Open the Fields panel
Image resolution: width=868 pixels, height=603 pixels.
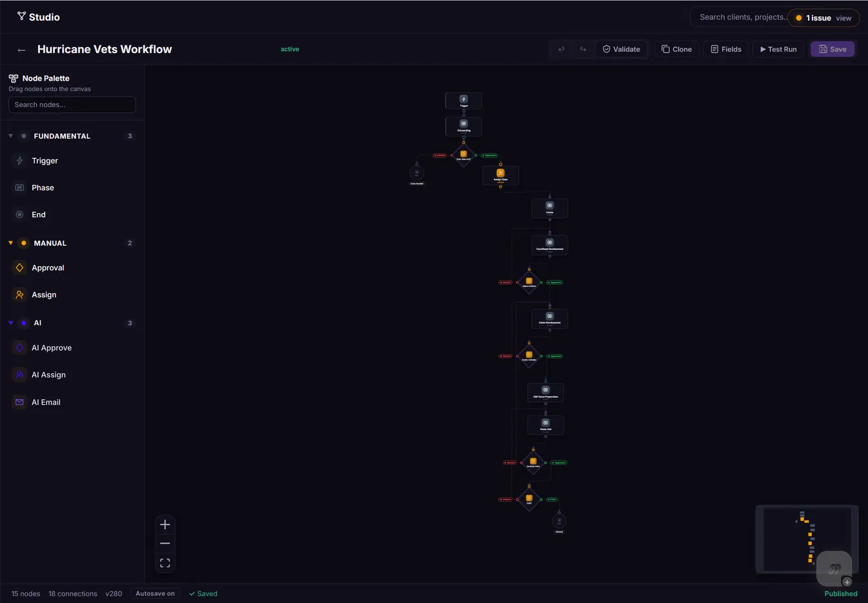click(x=726, y=49)
